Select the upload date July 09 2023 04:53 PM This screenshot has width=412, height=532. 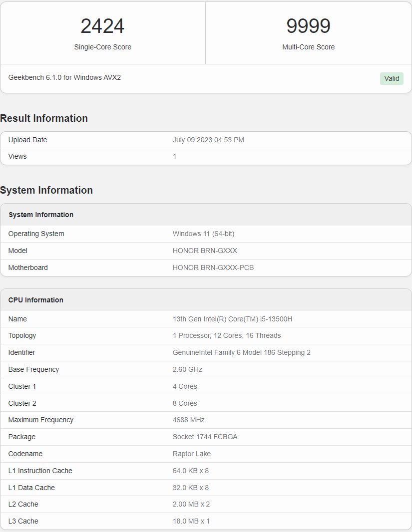pyautogui.click(x=208, y=140)
